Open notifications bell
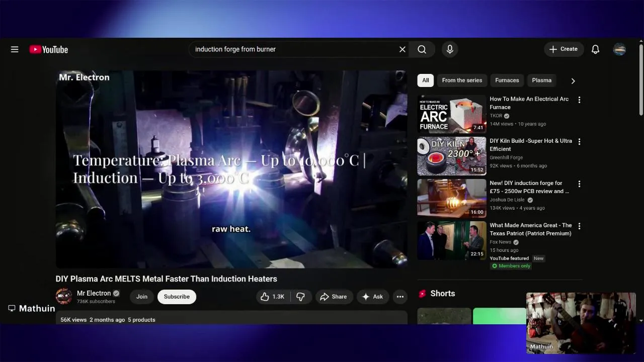Image resolution: width=644 pixels, height=362 pixels. click(x=595, y=49)
